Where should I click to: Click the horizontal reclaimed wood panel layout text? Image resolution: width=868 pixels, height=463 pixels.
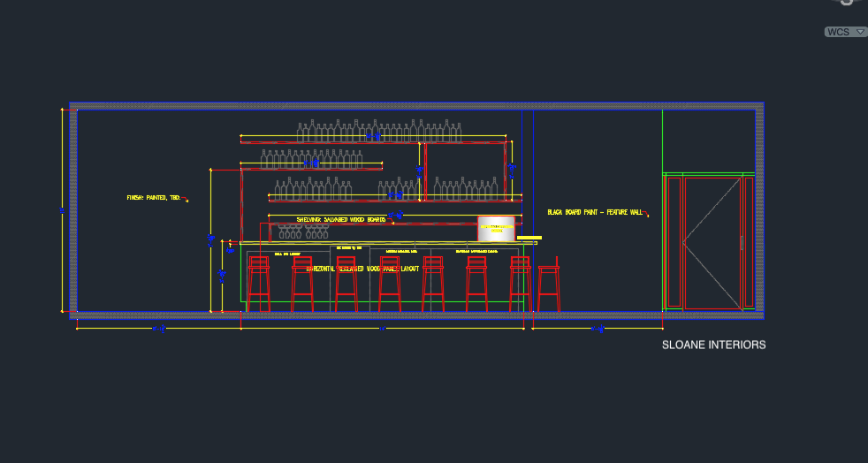[x=362, y=268]
